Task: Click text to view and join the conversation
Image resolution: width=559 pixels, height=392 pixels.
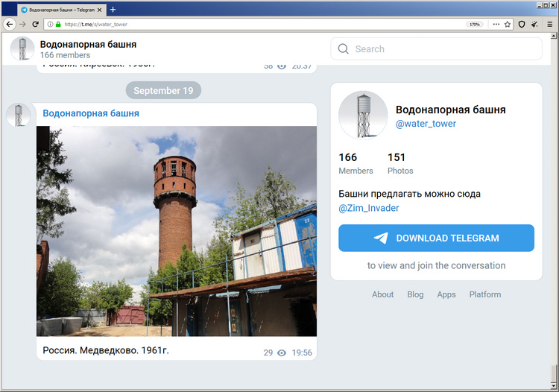Action: (436, 265)
